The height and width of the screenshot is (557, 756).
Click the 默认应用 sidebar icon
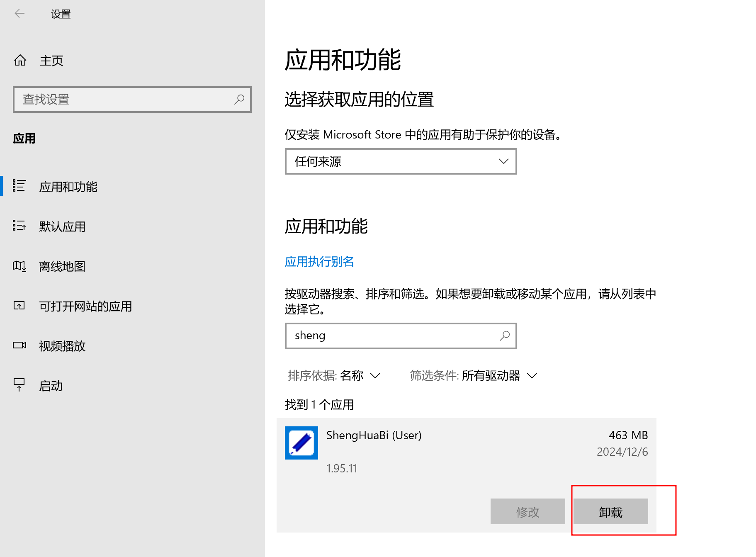(x=19, y=226)
